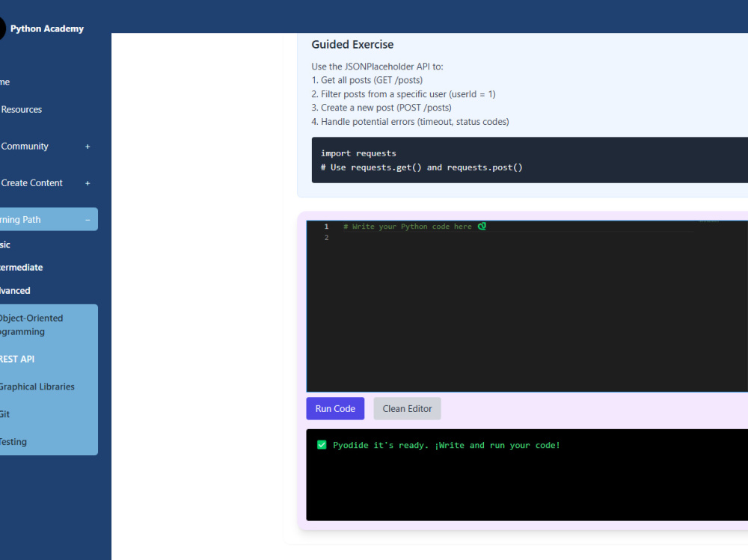Click the green Grammarly icon in editor
748x560 pixels.
point(482,226)
